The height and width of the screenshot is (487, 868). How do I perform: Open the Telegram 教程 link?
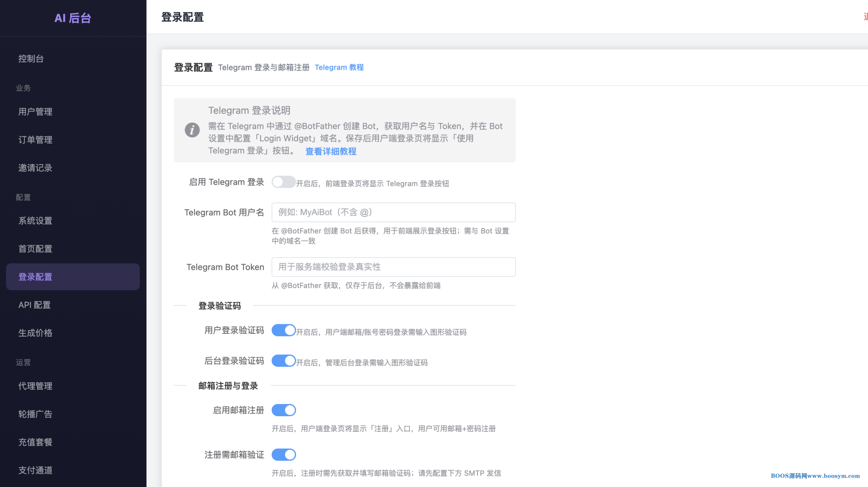339,67
